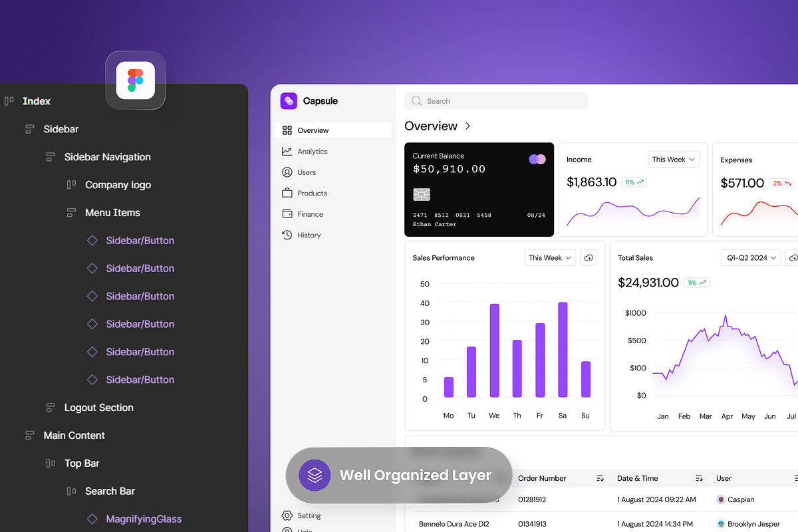Click the Users person icon

tap(287, 172)
